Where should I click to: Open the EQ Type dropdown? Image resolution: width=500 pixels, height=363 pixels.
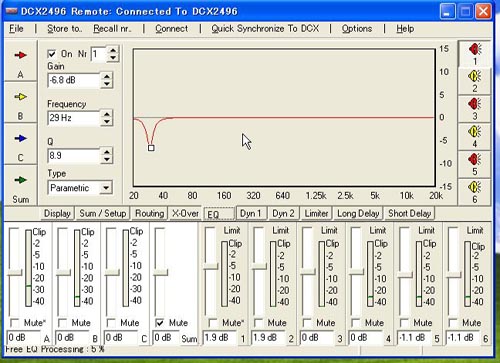tap(106, 188)
